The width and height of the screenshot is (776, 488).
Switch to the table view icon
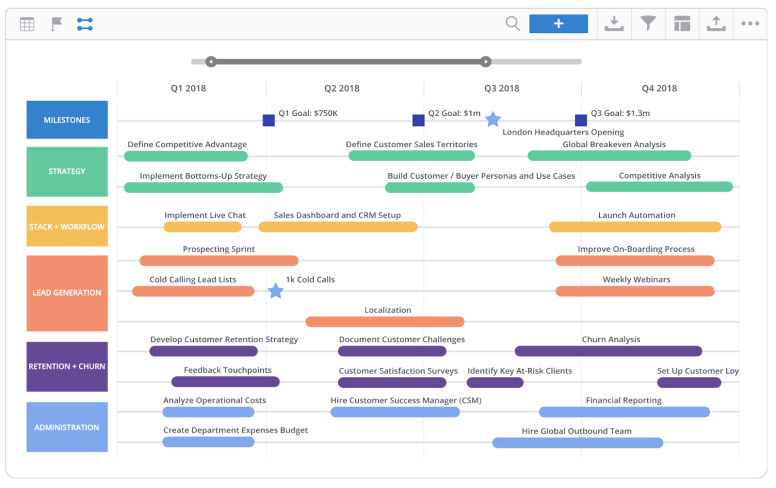(x=27, y=24)
